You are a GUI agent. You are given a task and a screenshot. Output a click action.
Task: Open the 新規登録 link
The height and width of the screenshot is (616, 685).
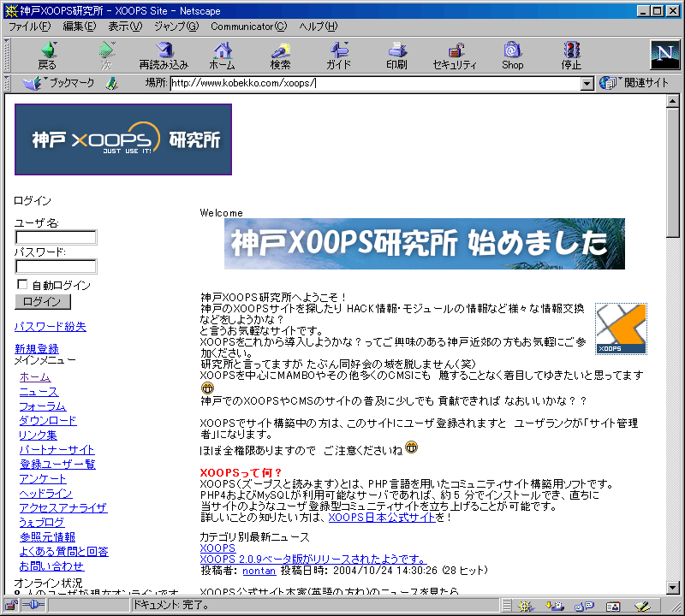coord(37,349)
